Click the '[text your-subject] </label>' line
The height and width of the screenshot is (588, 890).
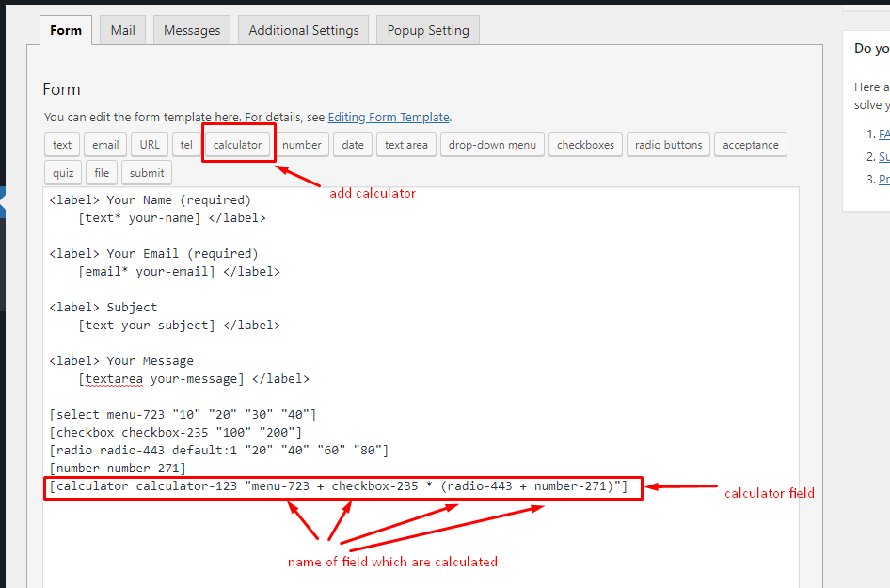click(180, 326)
